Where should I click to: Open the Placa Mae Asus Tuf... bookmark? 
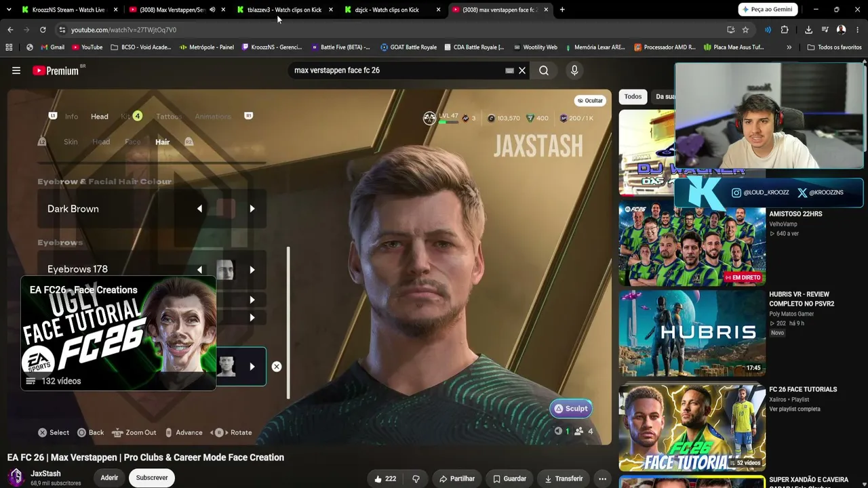[x=734, y=47]
